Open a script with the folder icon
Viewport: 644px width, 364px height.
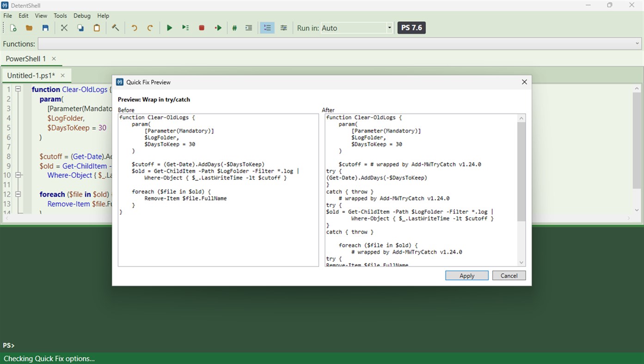click(x=29, y=28)
